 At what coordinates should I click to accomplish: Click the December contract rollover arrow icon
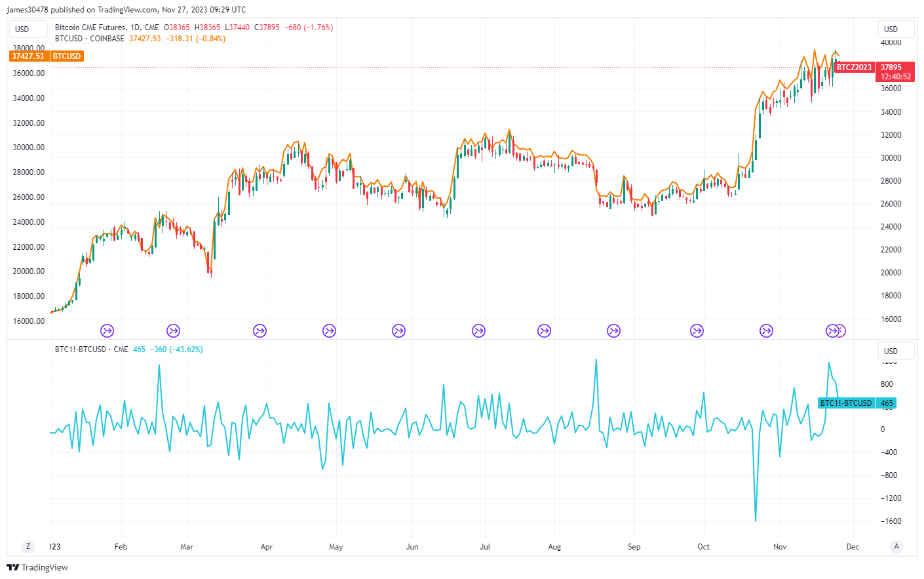tap(834, 330)
